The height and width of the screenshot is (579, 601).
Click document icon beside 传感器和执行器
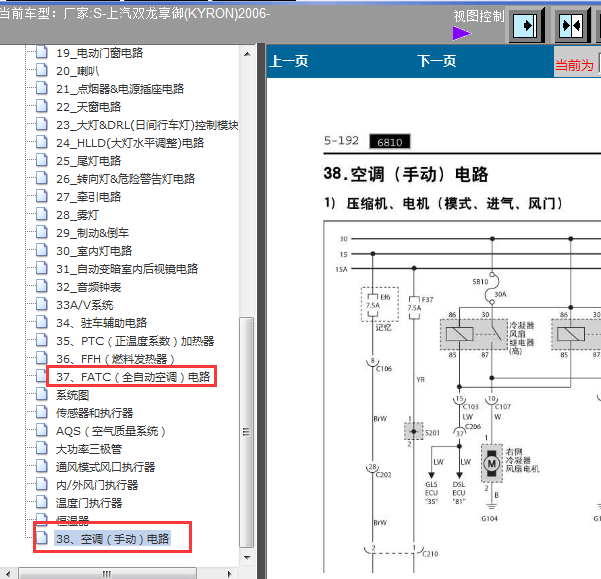(41, 412)
